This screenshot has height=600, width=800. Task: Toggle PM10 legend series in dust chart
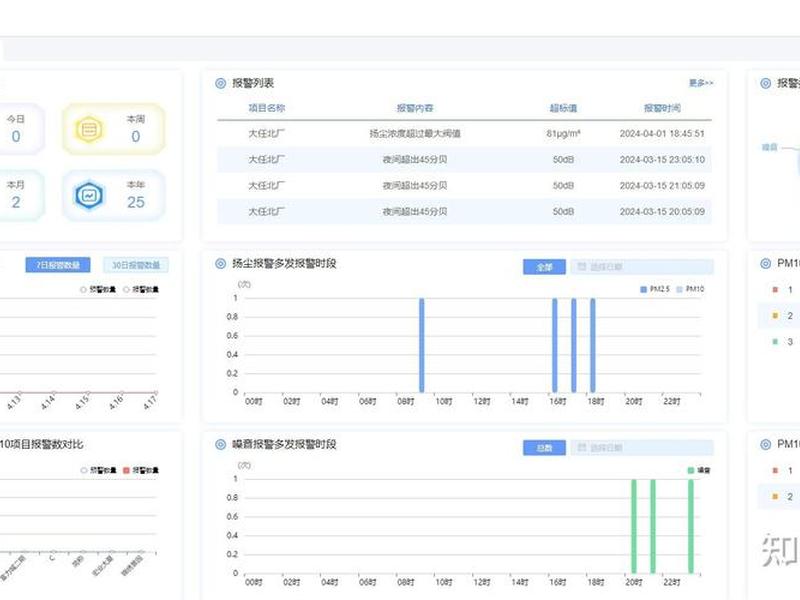pyautogui.click(x=690, y=289)
